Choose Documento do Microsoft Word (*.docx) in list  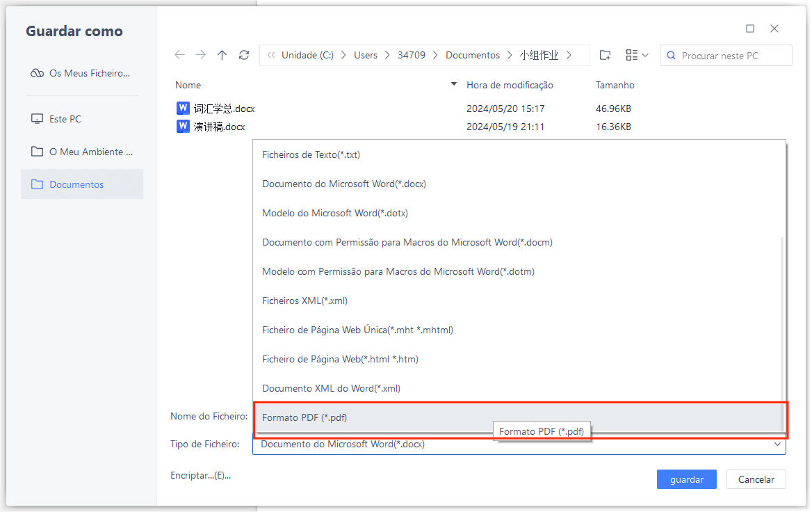tap(517, 184)
